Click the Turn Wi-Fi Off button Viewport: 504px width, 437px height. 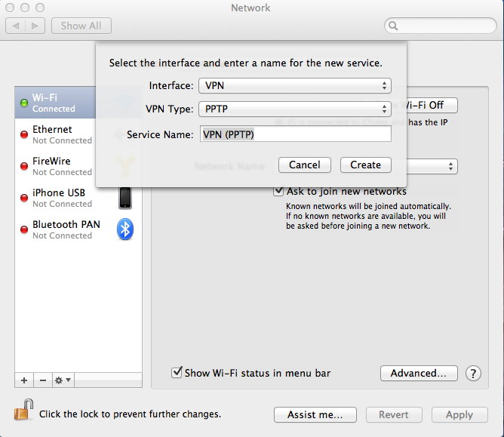pos(432,105)
